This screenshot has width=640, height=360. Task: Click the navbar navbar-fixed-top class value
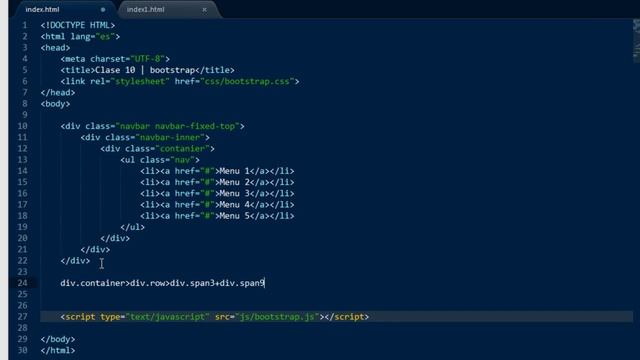tap(178, 126)
